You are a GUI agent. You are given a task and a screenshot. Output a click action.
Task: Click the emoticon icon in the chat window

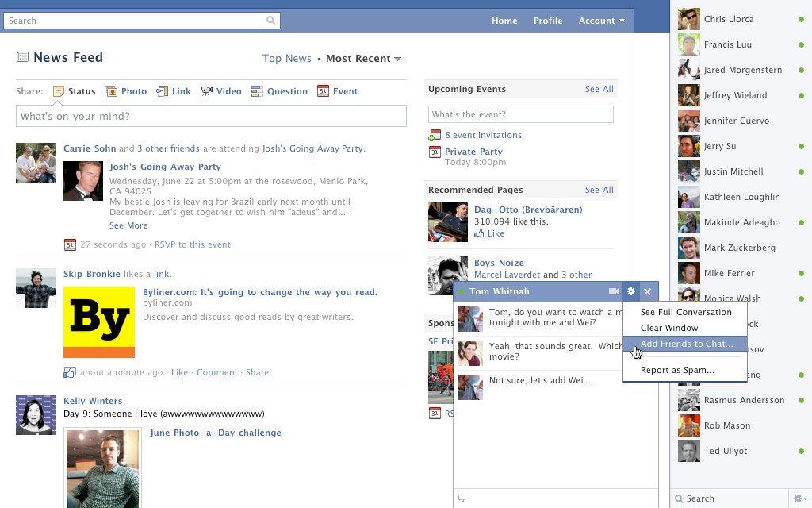click(x=462, y=497)
